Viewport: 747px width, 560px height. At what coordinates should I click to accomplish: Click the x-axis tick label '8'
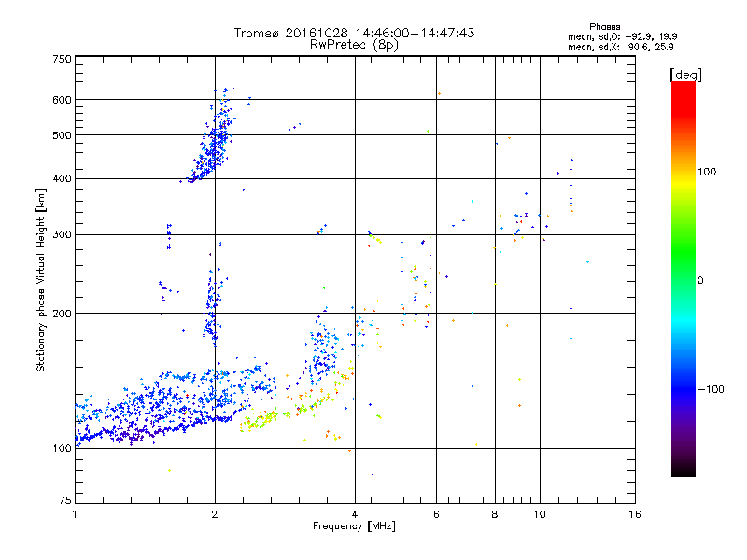495,514
